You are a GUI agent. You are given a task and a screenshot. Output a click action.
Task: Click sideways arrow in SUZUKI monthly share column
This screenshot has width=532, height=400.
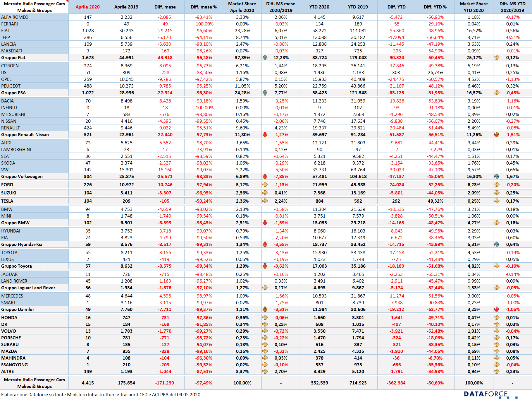[x=265, y=193]
